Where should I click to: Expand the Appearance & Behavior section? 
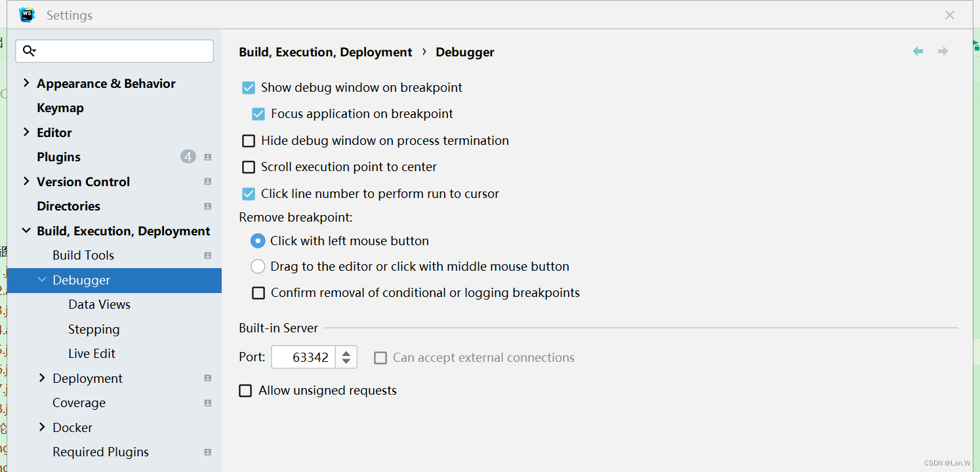pos(26,83)
